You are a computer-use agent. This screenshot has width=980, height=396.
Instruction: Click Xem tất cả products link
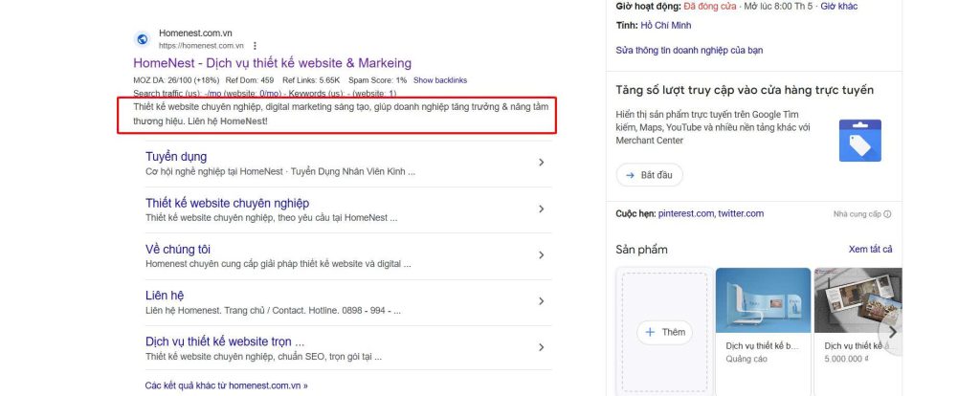(x=871, y=250)
